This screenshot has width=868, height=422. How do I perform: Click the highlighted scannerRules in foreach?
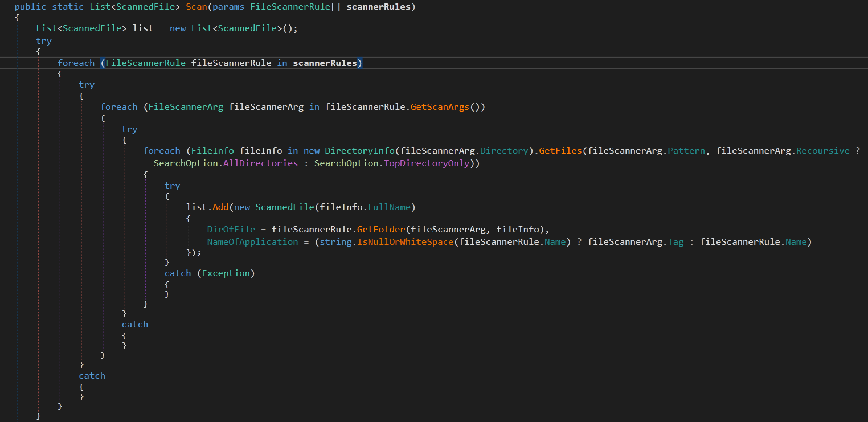pyautogui.click(x=325, y=63)
